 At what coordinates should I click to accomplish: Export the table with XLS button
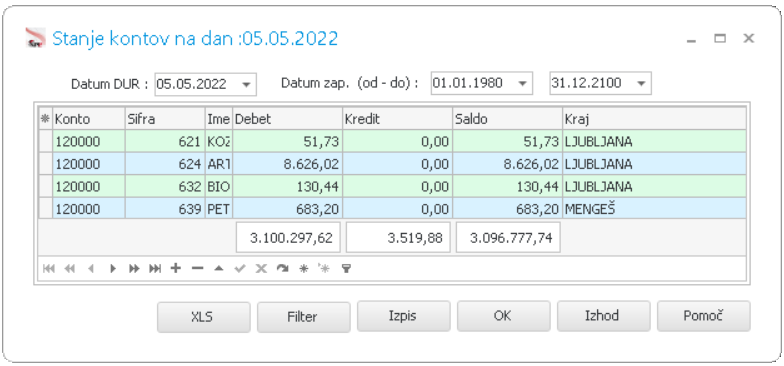204,316
